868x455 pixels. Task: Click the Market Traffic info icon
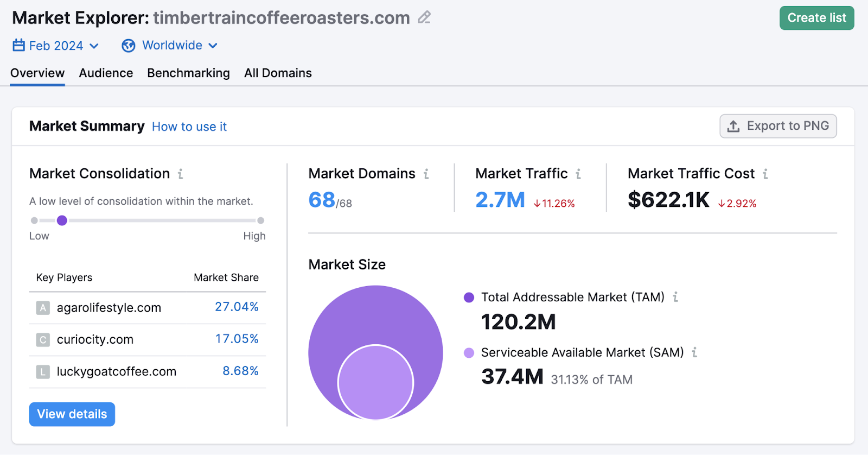[578, 174]
